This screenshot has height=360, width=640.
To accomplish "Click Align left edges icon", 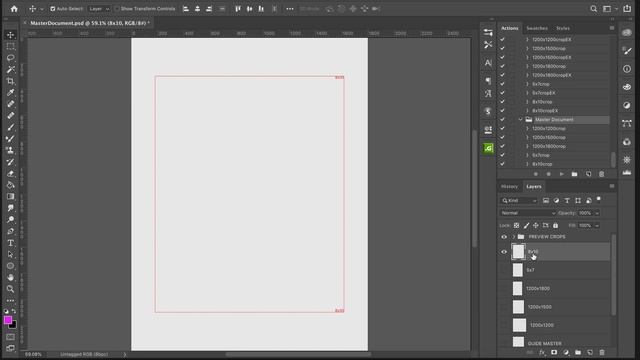I will tap(186, 9).
